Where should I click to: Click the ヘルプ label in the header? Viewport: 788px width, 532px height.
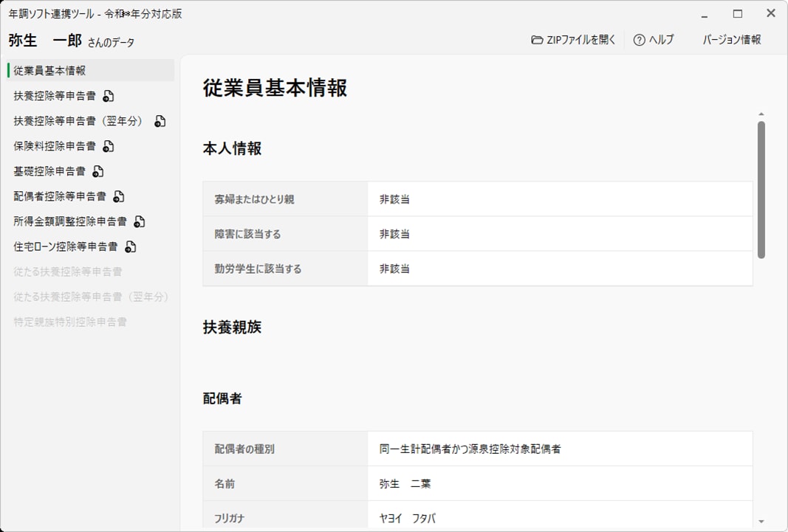click(661, 40)
